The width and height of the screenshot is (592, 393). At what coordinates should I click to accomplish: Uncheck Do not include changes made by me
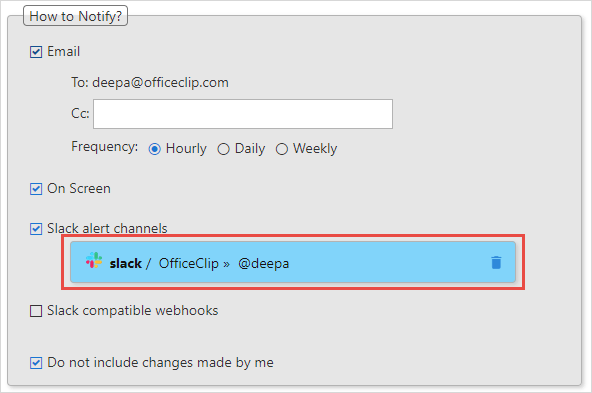click(36, 363)
